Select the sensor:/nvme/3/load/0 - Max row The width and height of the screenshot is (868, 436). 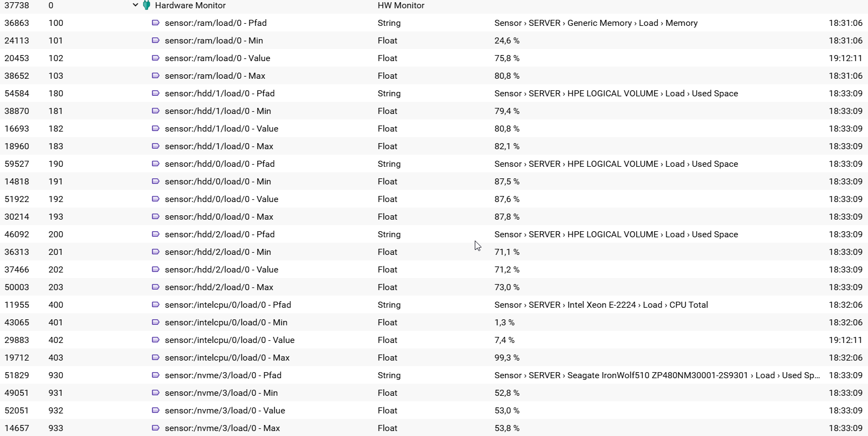(222, 428)
